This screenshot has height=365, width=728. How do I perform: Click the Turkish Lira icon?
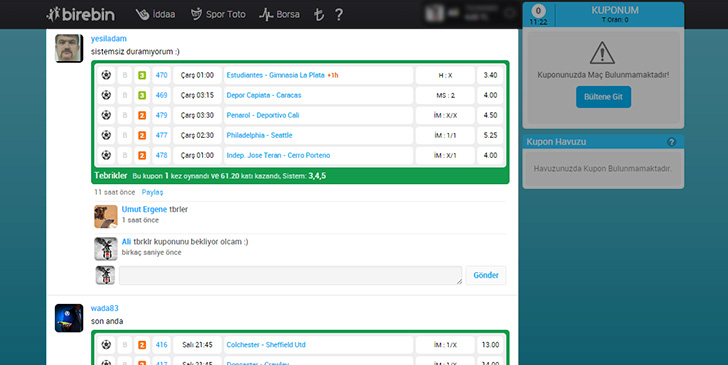pyautogui.click(x=318, y=14)
